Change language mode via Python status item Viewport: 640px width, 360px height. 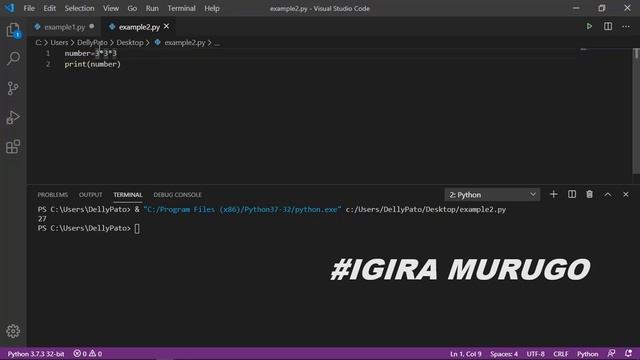tap(587, 353)
